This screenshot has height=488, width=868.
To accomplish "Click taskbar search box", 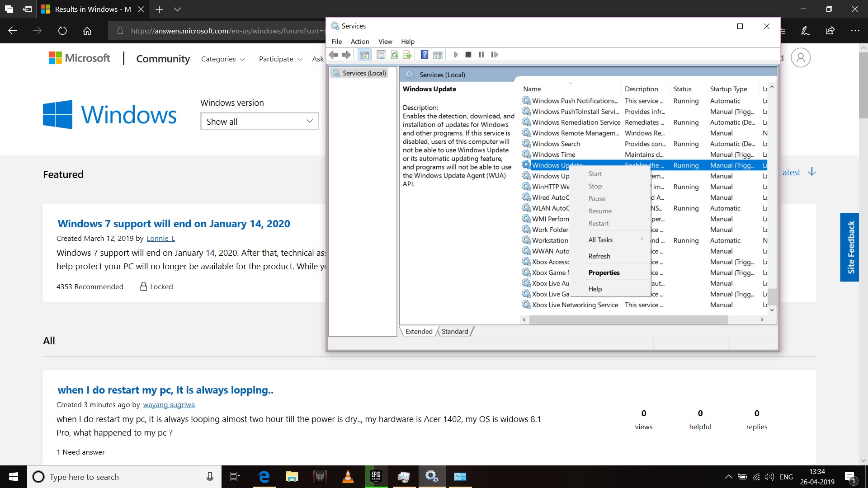I will 124,477.
